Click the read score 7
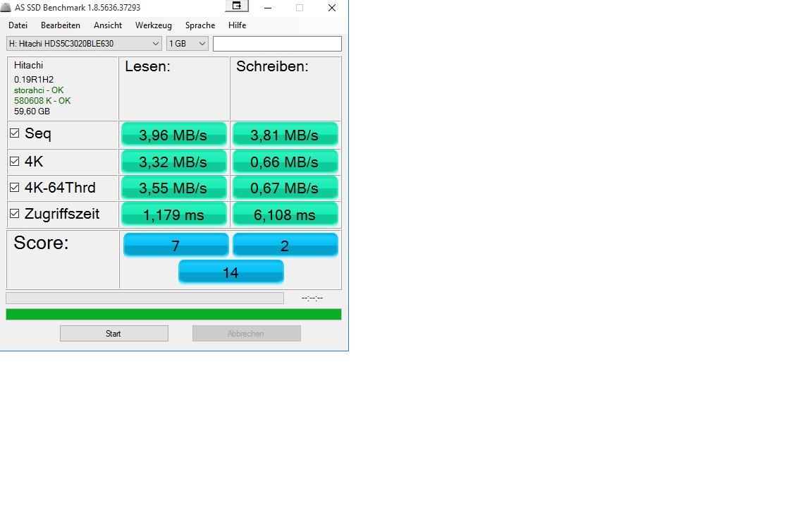 click(176, 245)
